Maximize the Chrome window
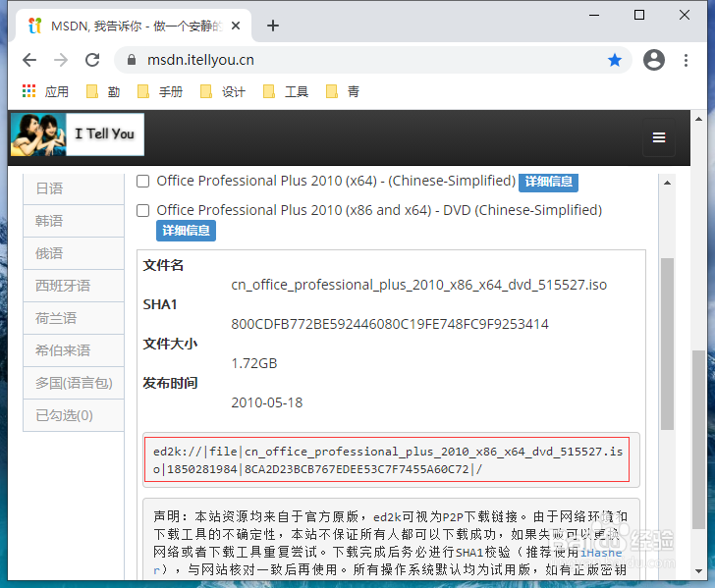 tap(639, 15)
